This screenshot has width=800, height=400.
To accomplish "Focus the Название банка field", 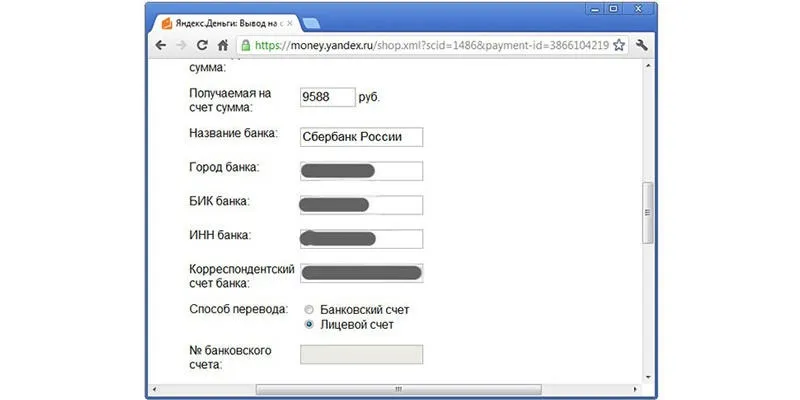I will pos(361,137).
